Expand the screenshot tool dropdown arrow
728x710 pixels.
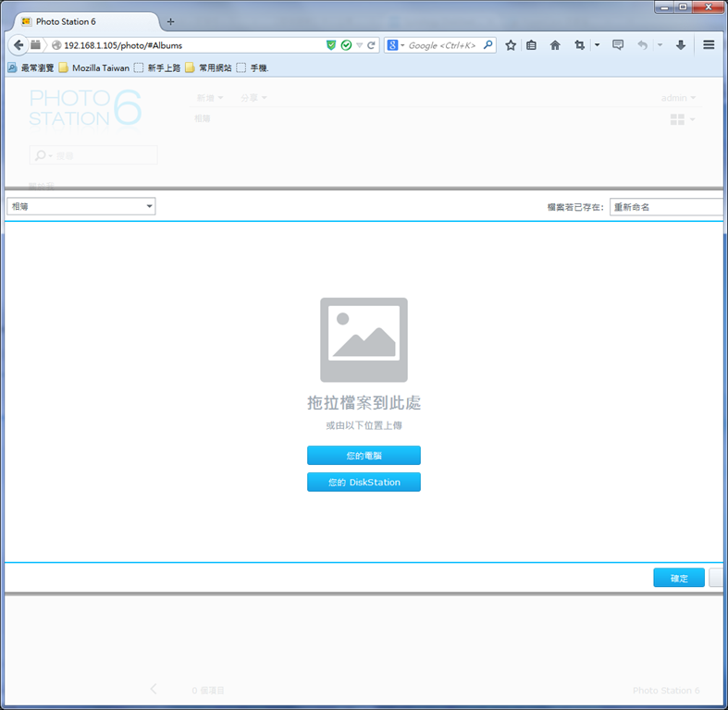click(x=597, y=45)
